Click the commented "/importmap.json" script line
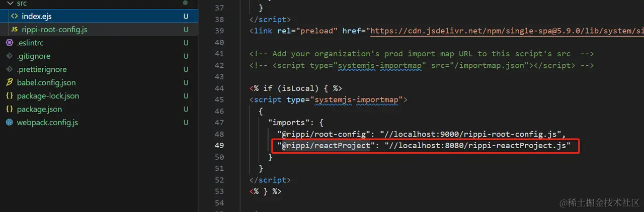Viewport: 644px width, 212px height. (422, 65)
